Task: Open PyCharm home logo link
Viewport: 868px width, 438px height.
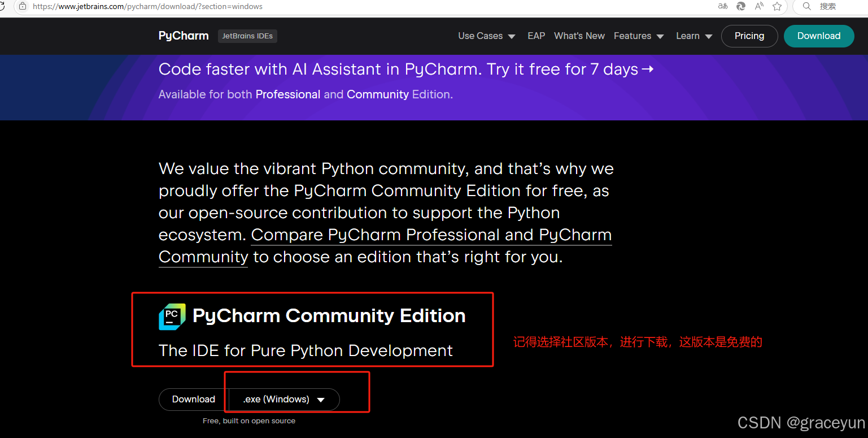Action: (x=184, y=36)
